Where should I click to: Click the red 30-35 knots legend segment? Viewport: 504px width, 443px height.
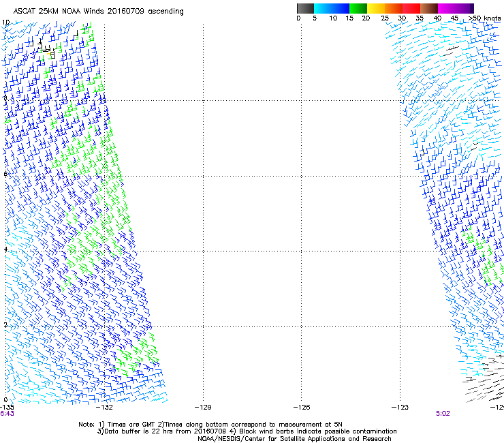411,8
